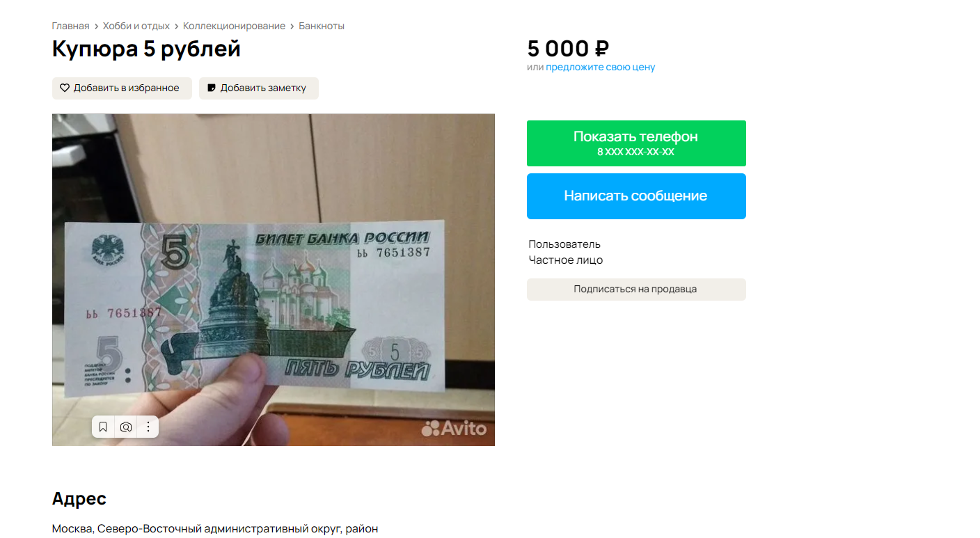This screenshot has width=980, height=538.
Task: Click the Avito watermark logo
Action: coord(454,428)
